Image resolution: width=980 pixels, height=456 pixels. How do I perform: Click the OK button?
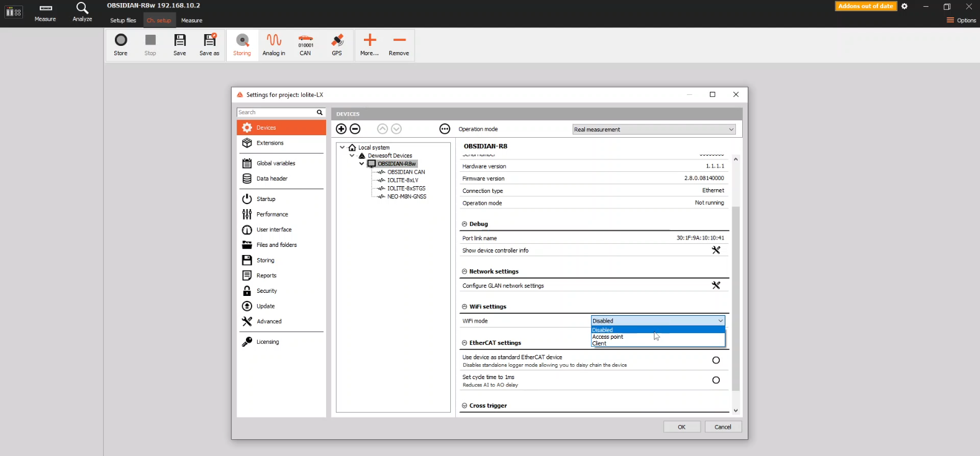point(682,427)
